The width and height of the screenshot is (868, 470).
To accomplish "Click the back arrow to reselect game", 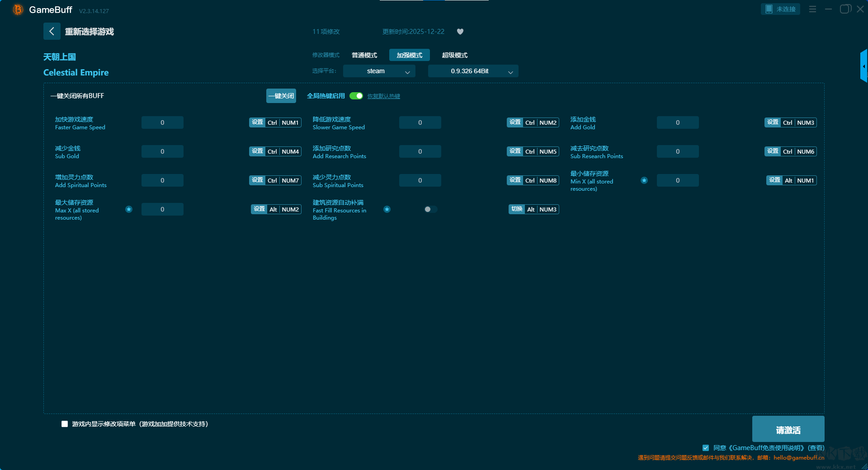I will 52,31.
